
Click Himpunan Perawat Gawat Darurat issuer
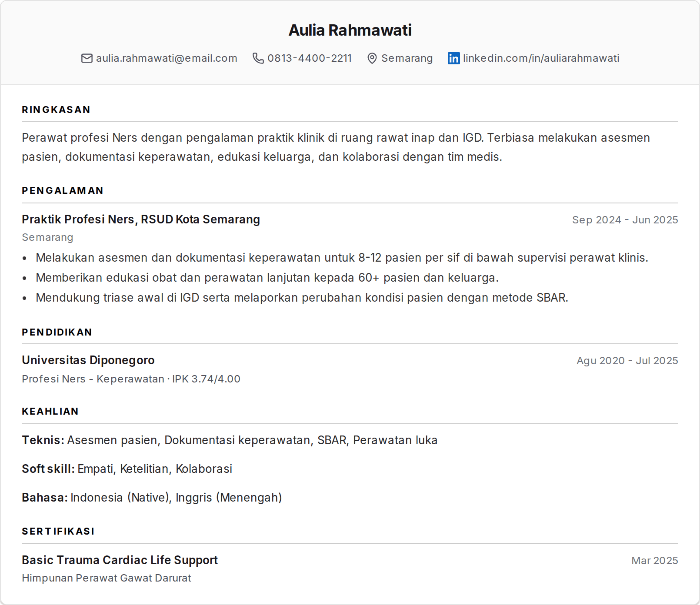click(x=107, y=578)
